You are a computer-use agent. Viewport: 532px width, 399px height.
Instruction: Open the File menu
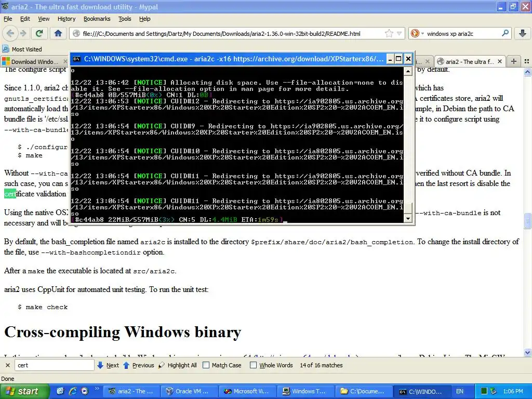[8, 19]
